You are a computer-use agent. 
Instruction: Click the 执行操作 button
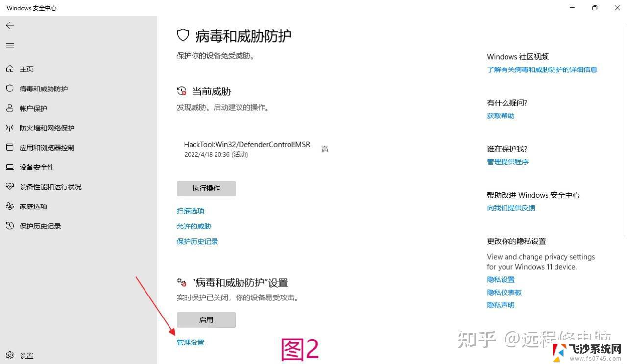pos(206,188)
